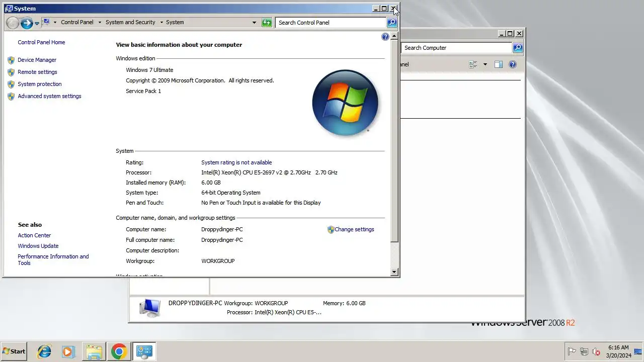This screenshot has width=644, height=362.
Task: Click the Search Control Panel field
Action: [x=331, y=23]
